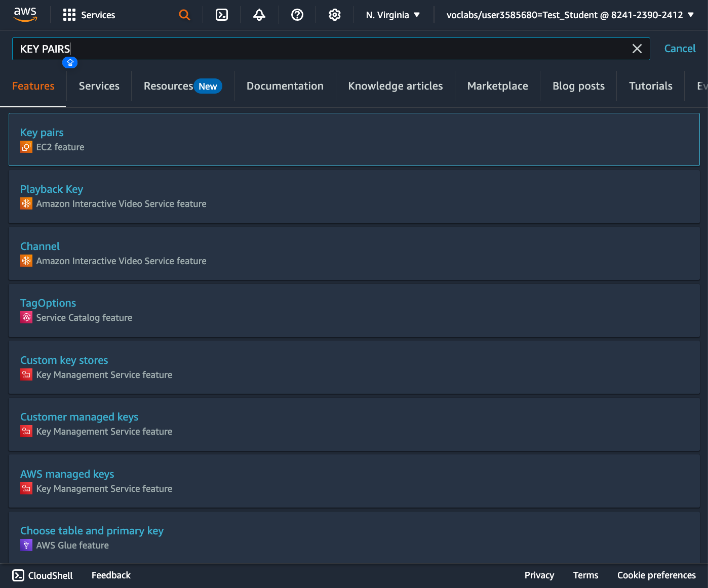Clear the search box with the X
This screenshot has height=588, width=708.
point(637,49)
